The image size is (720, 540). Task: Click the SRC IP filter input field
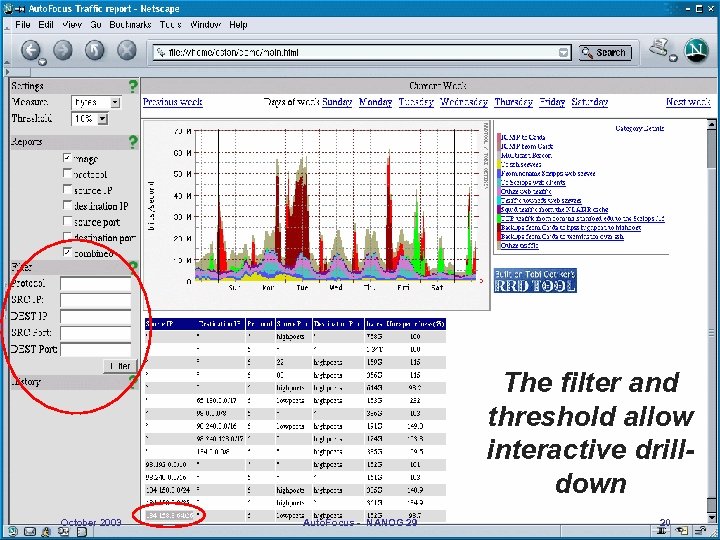point(96,300)
